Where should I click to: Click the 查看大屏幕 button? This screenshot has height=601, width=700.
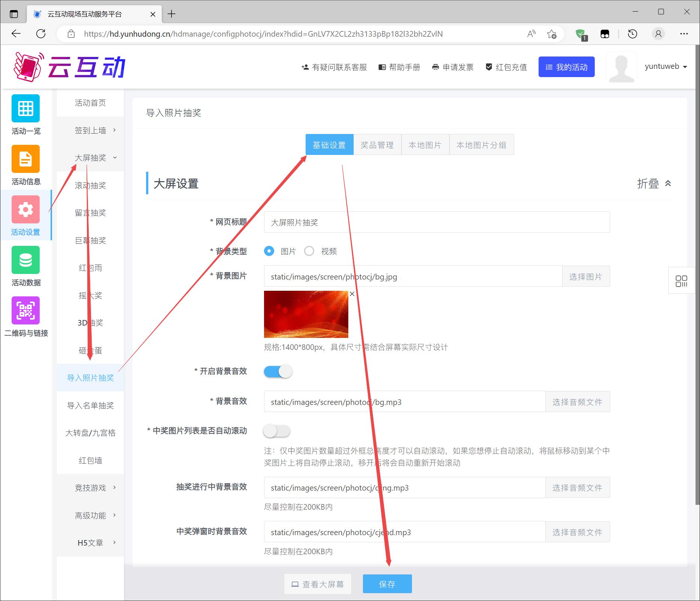click(318, 584)
